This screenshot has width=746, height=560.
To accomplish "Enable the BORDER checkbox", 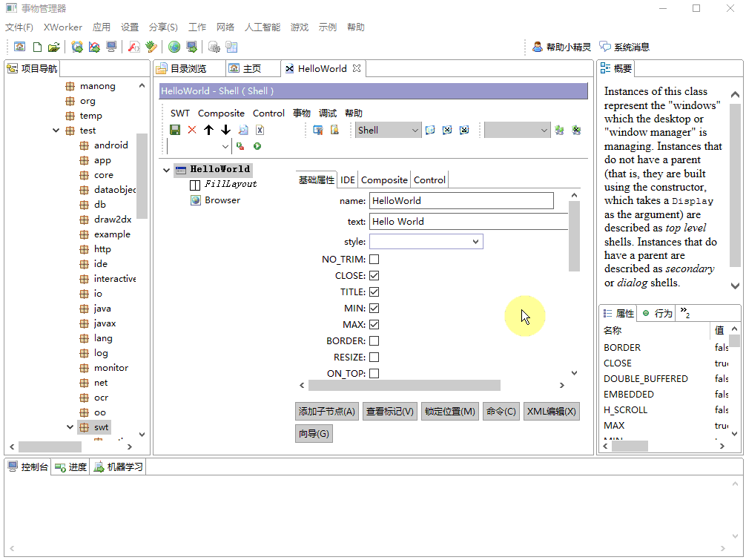I will coord(374,340).
